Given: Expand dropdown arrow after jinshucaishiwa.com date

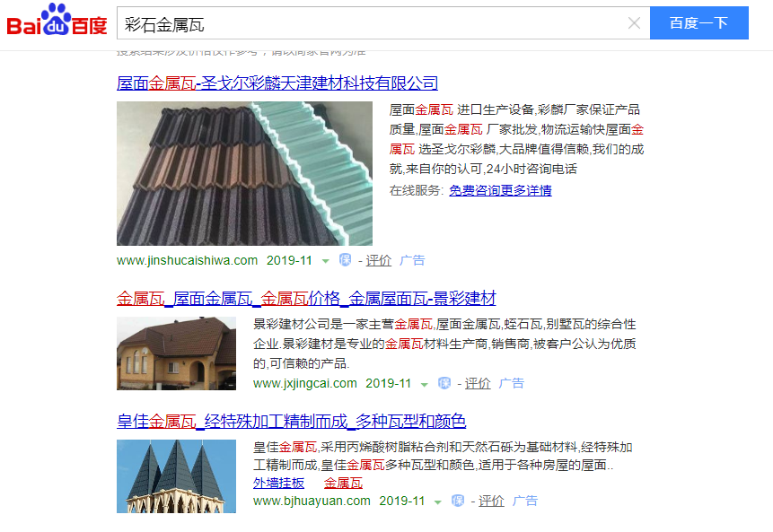Looking at the screenshot, I should click(x=325, y=261).
